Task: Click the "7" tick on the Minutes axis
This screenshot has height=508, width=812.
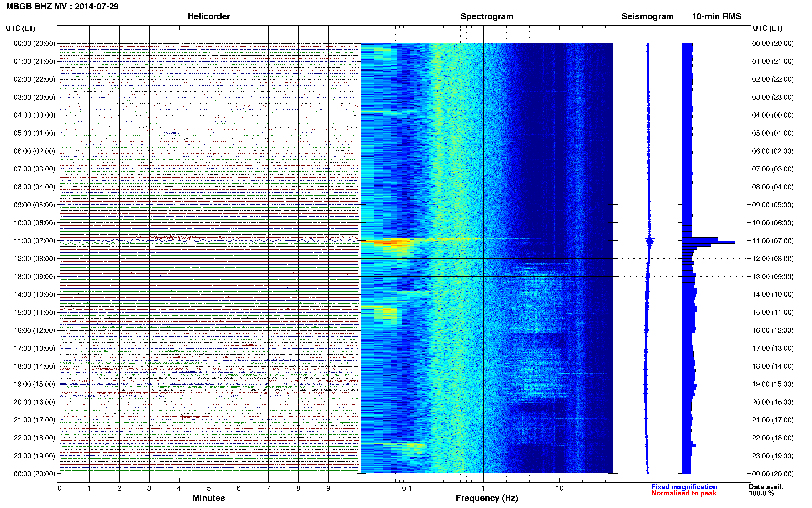Action: coord(269,488)
